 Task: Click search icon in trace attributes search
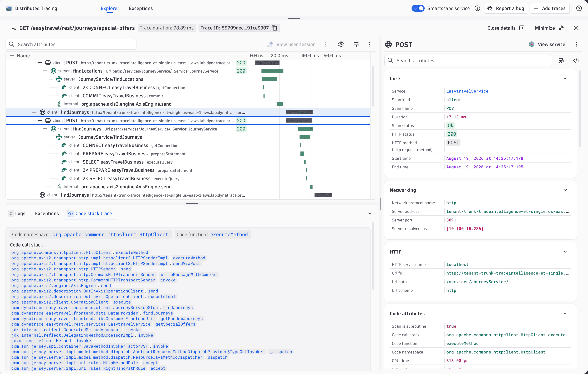(12, 44)
